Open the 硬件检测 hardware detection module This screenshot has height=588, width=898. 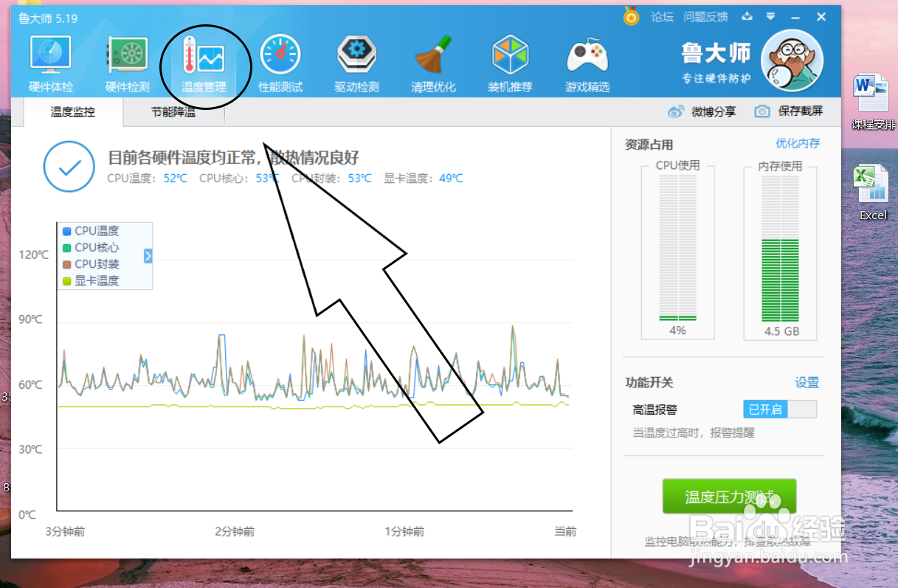128,65
